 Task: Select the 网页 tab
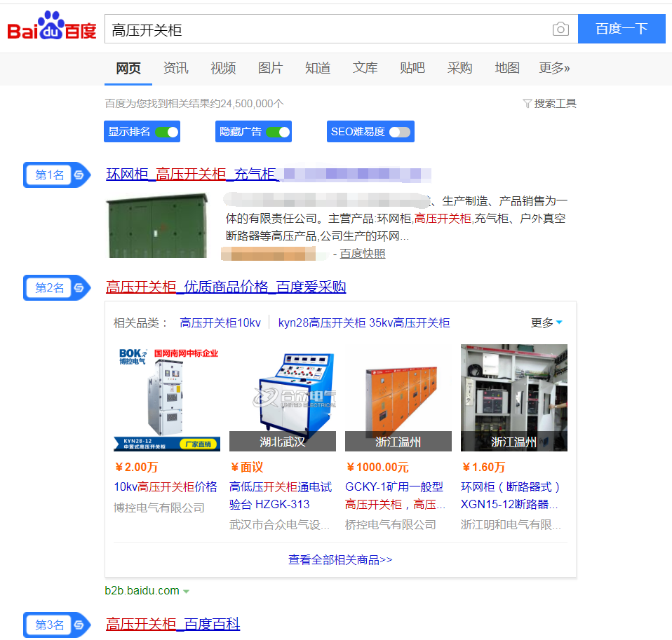coord(128,68)
